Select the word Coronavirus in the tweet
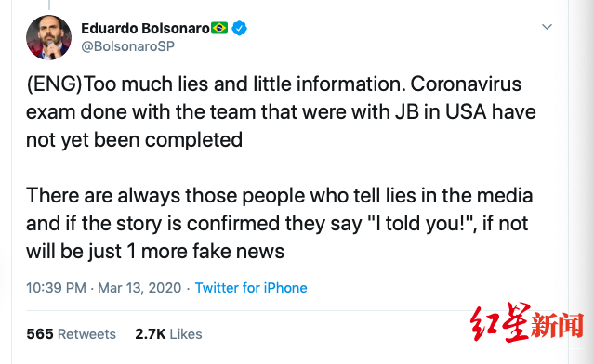 pos(466,84)
